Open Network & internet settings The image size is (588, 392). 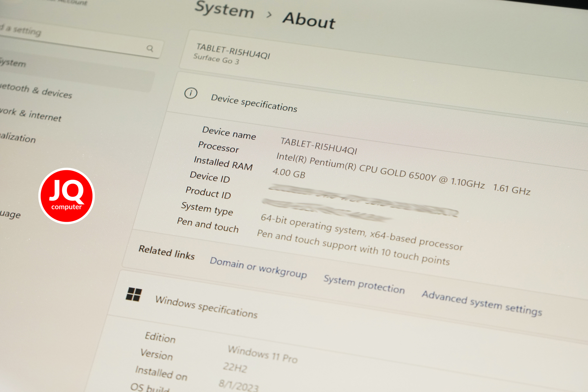pyautogui.click(x=31, y=114)
